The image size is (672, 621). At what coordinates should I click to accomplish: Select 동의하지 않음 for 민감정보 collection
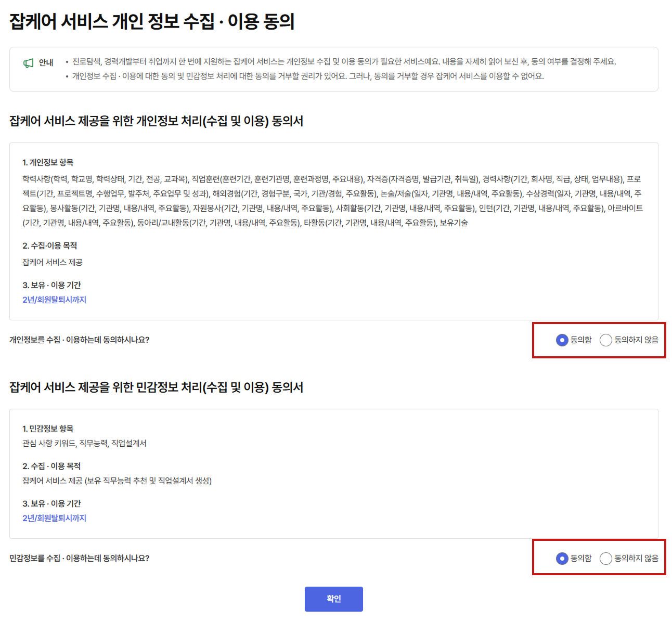[606, 559]
